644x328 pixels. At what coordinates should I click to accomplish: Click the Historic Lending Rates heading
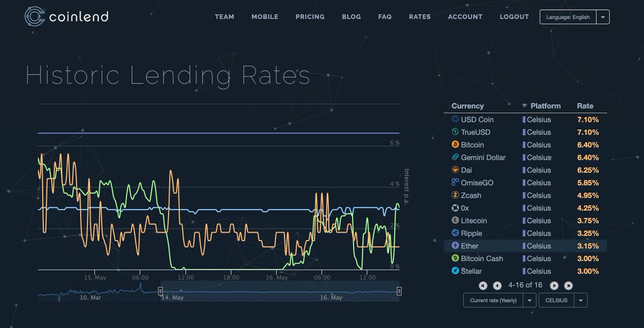(x=168, y=75)
